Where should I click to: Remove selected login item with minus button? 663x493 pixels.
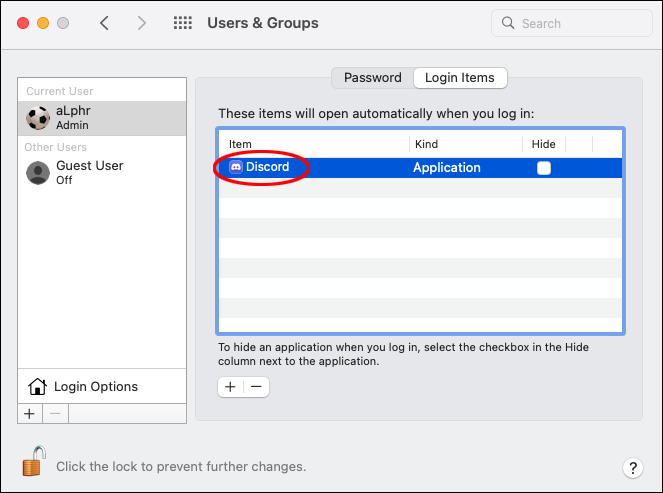pyautogui.click(x=256, y=386)
